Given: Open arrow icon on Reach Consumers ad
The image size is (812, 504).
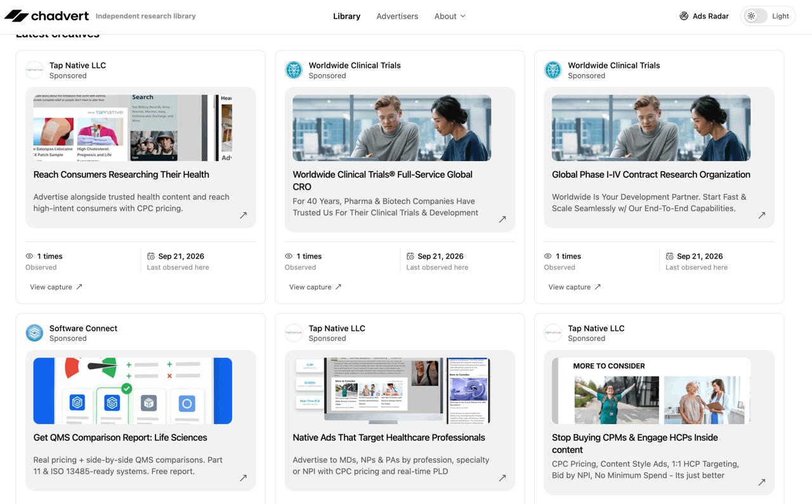Looking at the screenshot, I should coord(243,216).
